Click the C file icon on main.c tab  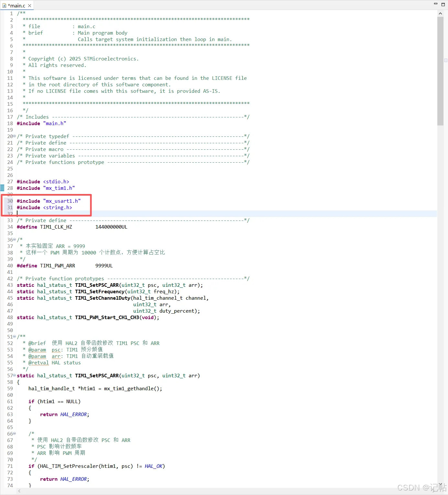[x=4, y=5]
